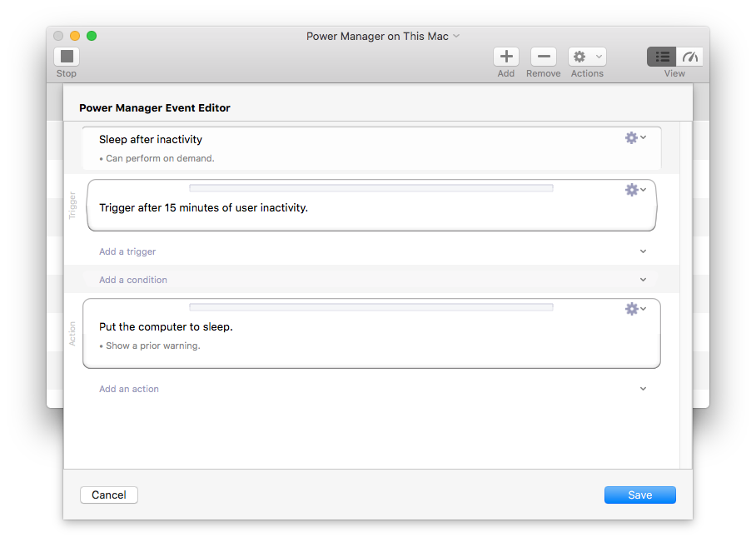Image resolution: width=756 pixels, height=537 pixels.
Task: Click the Add a trigger link
Action: click(127, 251)
